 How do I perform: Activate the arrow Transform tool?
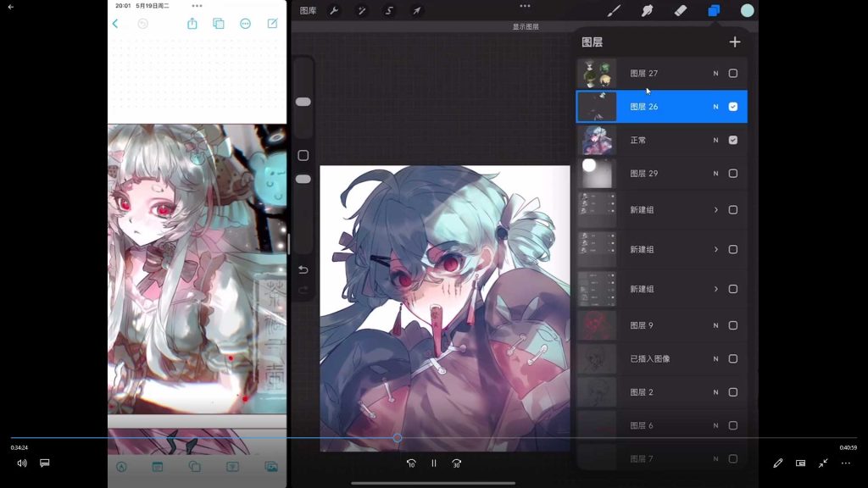[417, 10]
